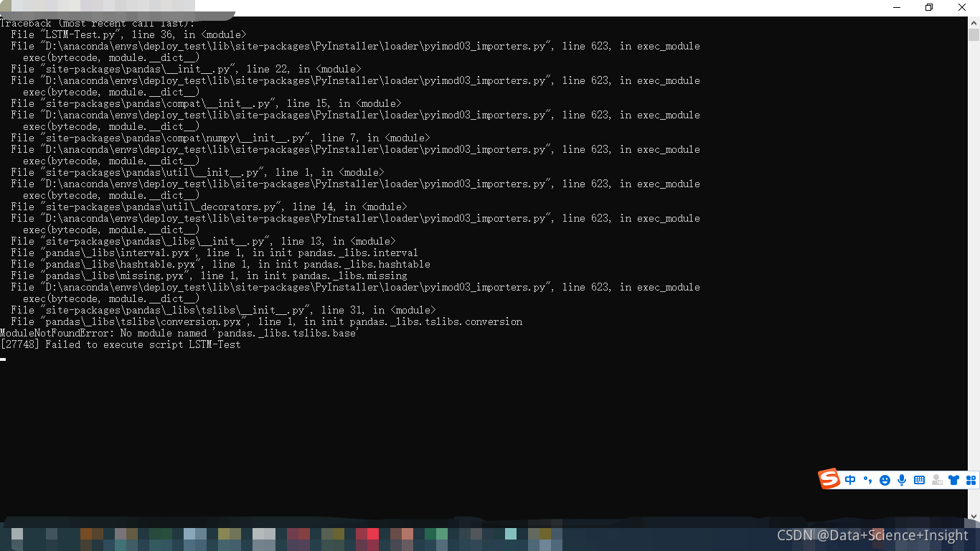Viewport: 980px width, 551px height.
Task: Restore the console window size
Action: (928, 7)
